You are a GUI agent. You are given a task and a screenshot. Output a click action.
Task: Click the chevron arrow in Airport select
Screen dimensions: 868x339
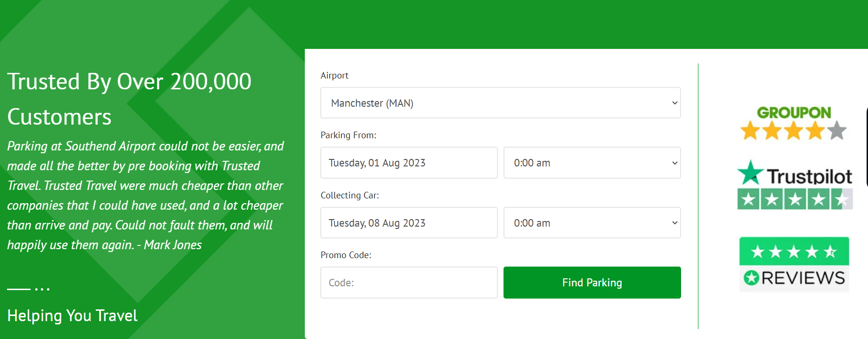point(674,103)
